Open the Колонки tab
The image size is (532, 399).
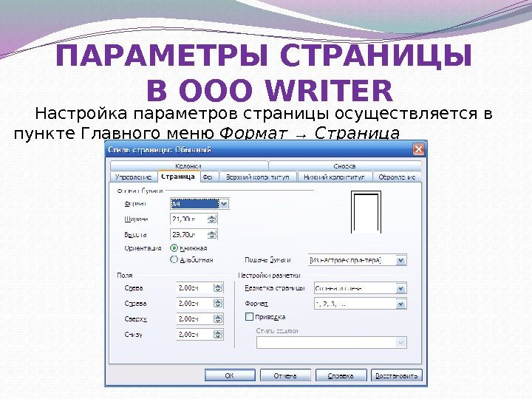tap(189, 166)
